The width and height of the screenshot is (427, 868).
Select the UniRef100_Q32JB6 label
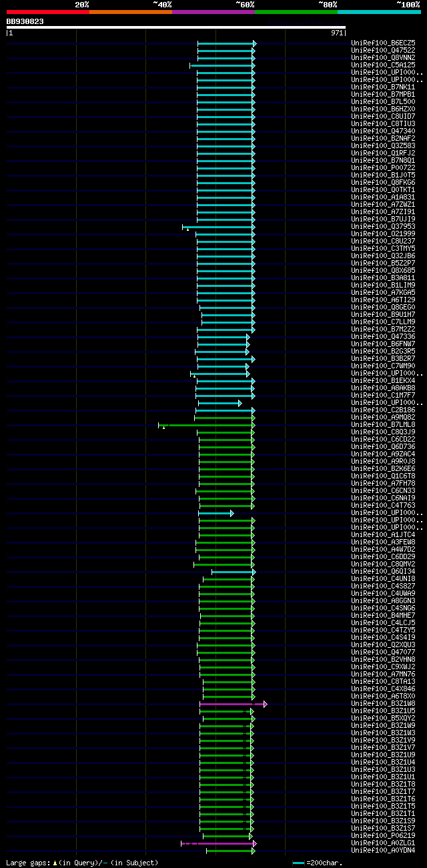pyautogui.click(x=383, y=256)
